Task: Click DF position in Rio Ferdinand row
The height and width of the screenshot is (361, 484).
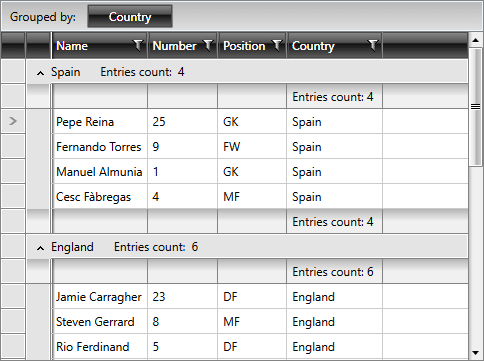Action: point(252,346)
